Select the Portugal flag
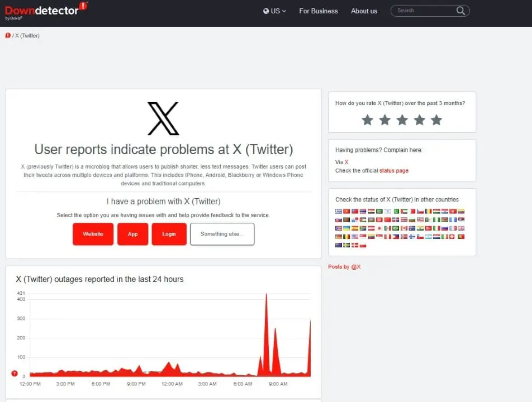The height and width of the screenshot is (402, 532). click(x=461, y=237)
